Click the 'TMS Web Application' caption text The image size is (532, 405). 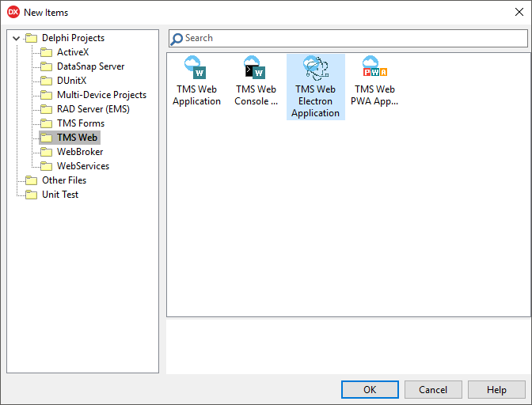pyautogui.click(x=197, y=95)
